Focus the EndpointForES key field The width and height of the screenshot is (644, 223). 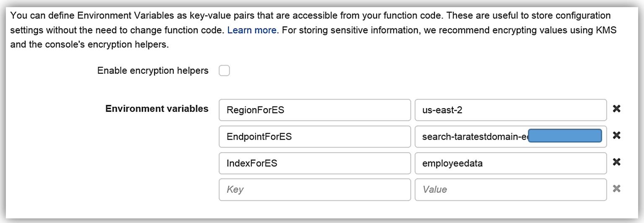point(314,137)
